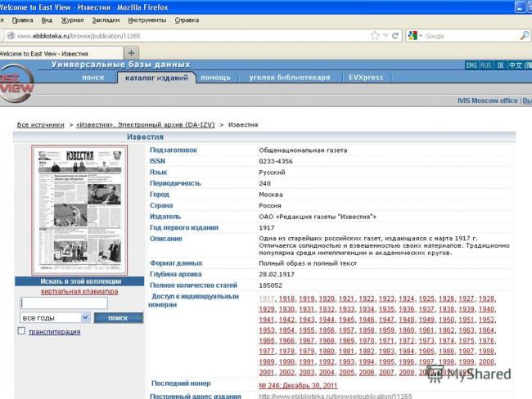Open the 1918 issues link
The image size is (532, 399).
286,298
